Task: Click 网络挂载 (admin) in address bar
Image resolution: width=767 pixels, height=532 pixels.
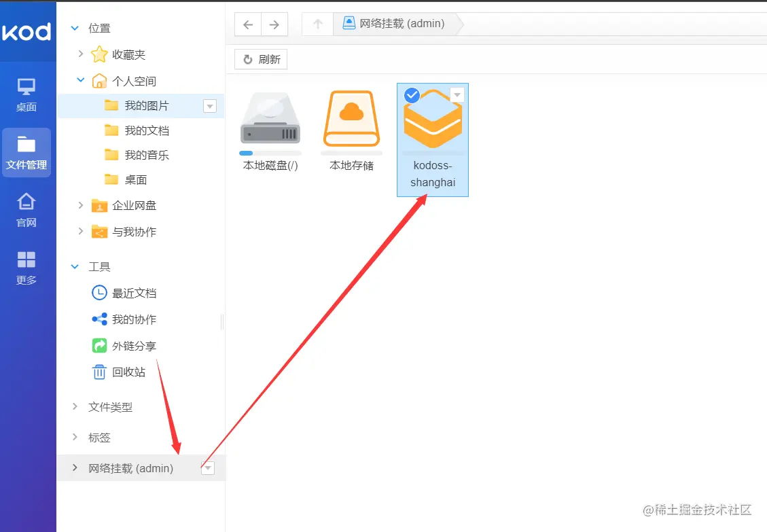Action: click(x=402, y=24)
